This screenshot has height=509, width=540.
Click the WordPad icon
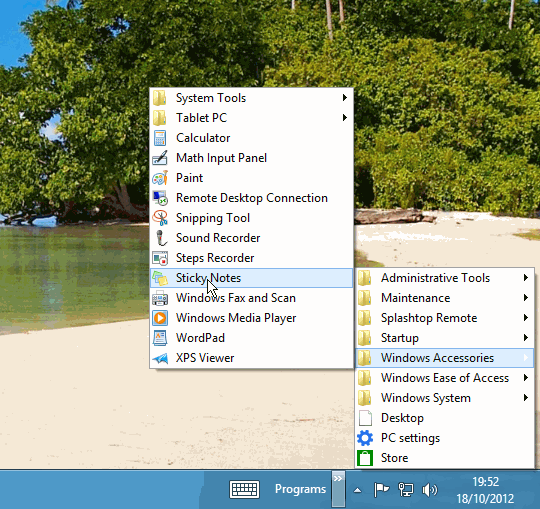coord(160,338)
